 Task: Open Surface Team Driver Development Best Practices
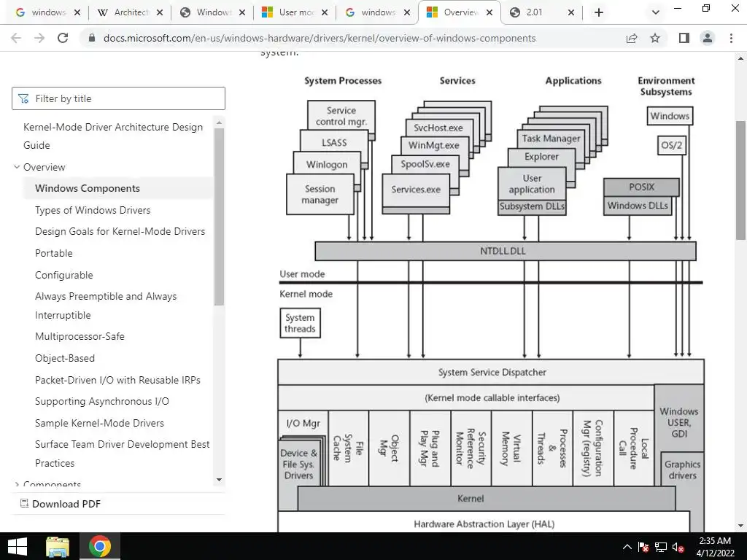tap(122, 454)
